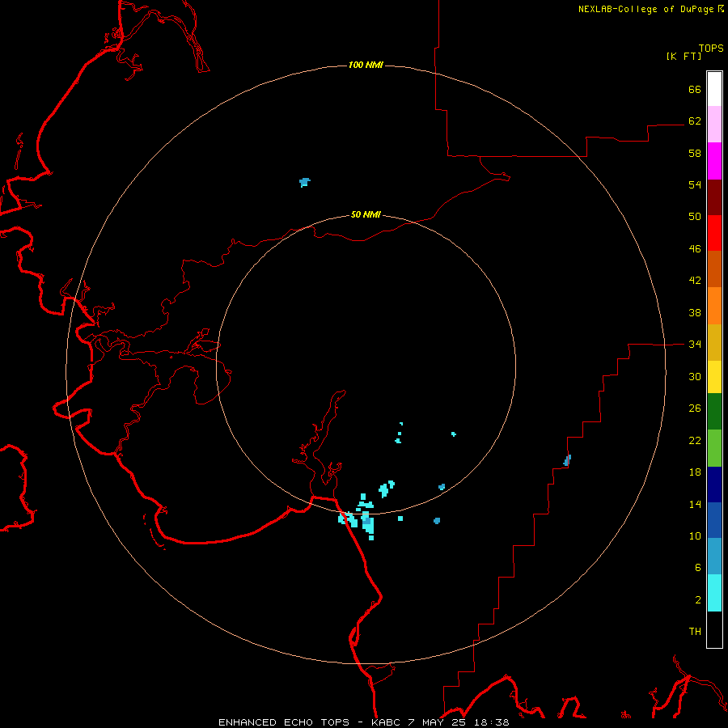Viewport: 728px width, 728px height.
Task: Click the 10 legend value
Action: (x=695, y=536)
